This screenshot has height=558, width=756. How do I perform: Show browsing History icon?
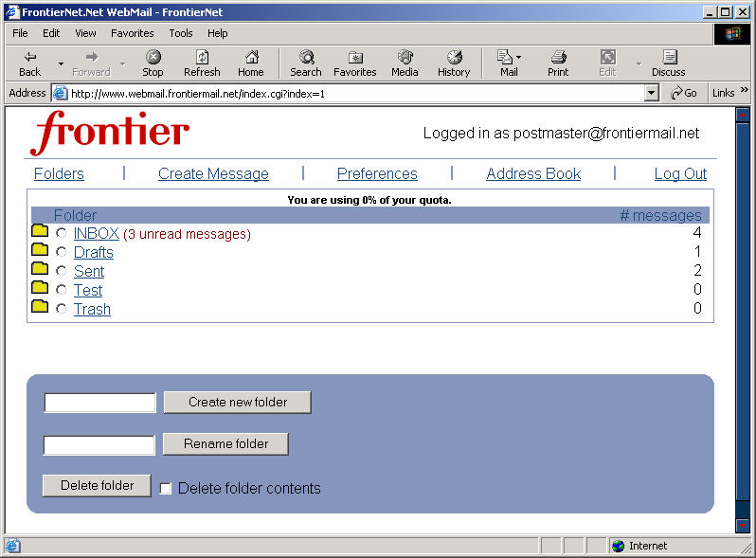(x=454, y=57)
